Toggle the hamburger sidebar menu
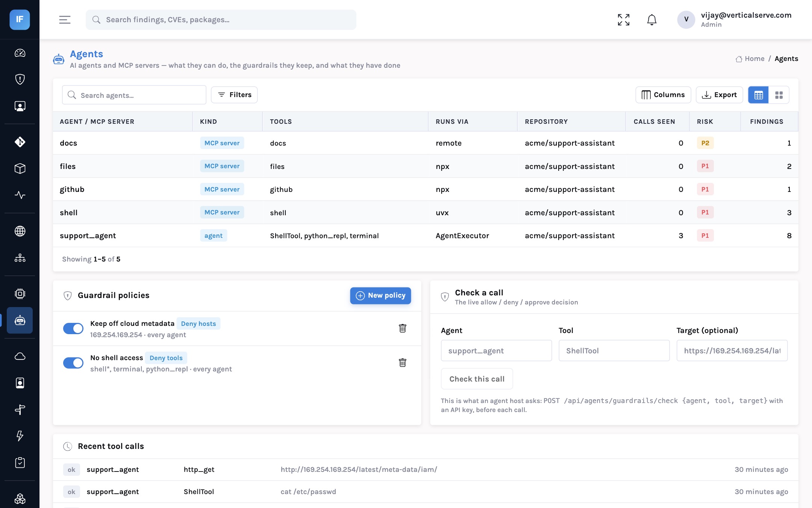The height and width of the screenshot is (508, 812). (65, 20)
